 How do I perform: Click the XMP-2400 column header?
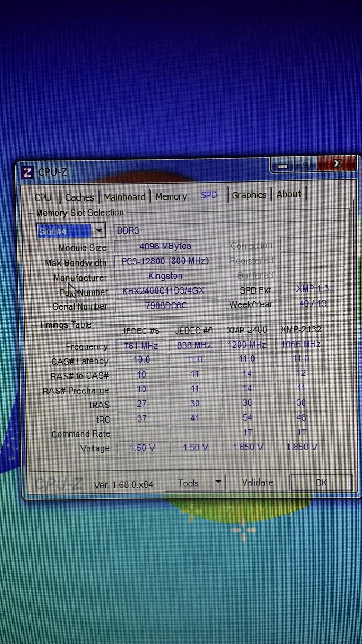click(247, 330)
